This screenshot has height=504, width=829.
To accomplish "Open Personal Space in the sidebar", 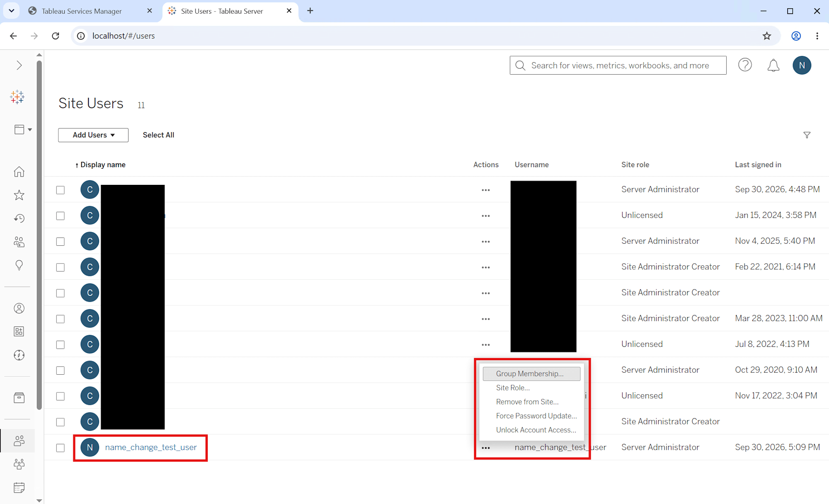I will click(19, 308).
